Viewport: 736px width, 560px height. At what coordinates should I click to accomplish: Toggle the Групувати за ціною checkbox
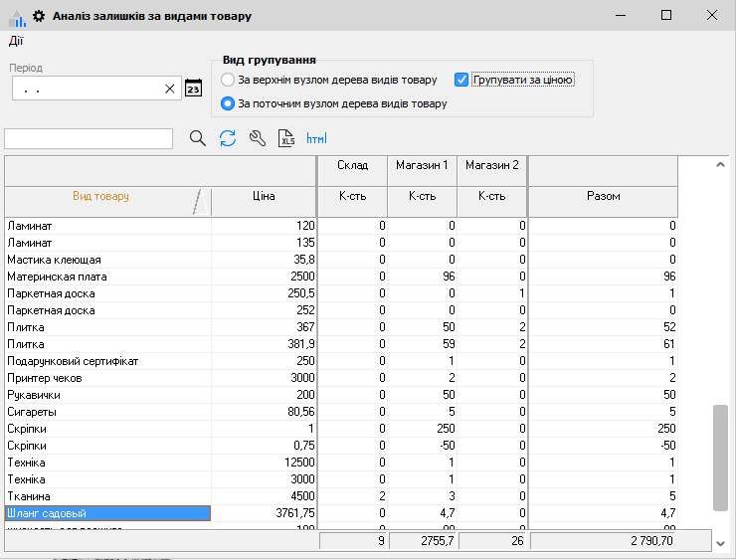click(461, 80)
